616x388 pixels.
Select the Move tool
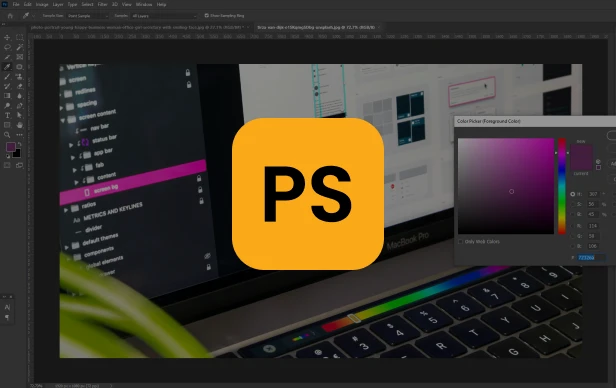[7, 37]
